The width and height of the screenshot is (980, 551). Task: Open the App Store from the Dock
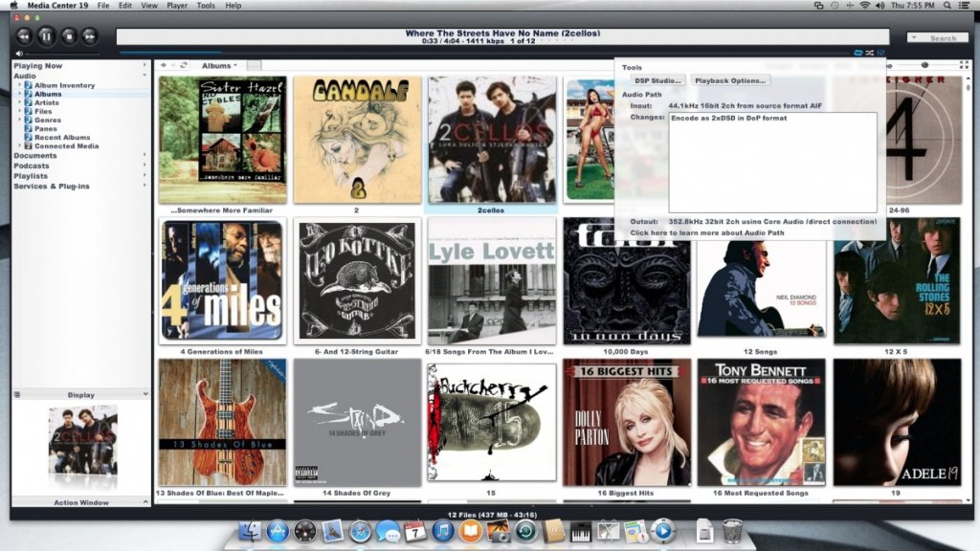278,531
